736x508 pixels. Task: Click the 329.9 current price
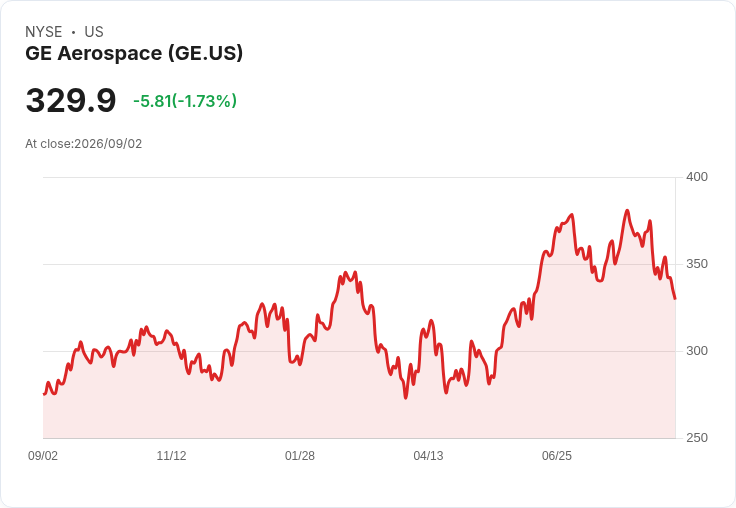70,100
